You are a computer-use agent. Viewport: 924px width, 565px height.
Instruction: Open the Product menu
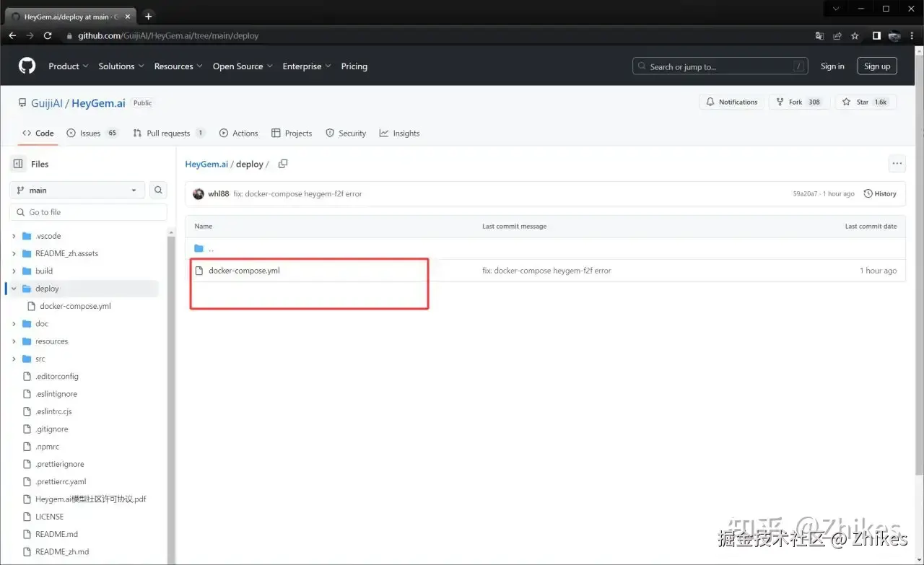[69, 66]
